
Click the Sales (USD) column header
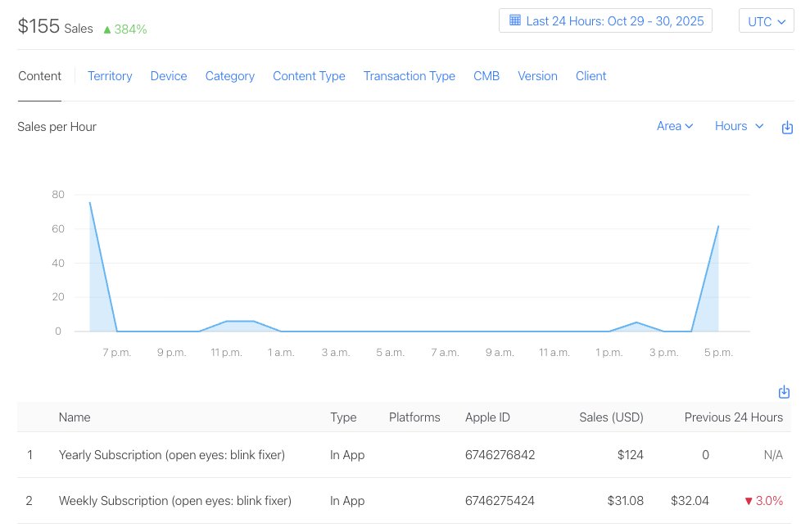611,417
